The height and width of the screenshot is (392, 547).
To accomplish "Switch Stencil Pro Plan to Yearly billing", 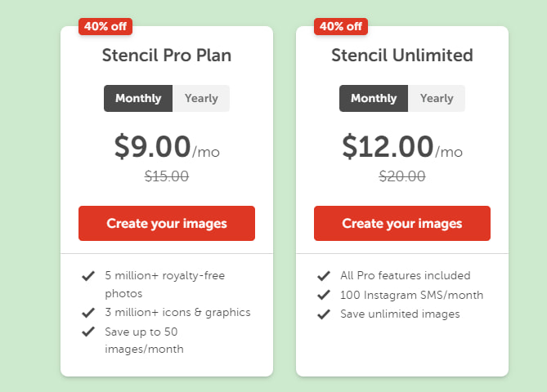I will [201, 98].
